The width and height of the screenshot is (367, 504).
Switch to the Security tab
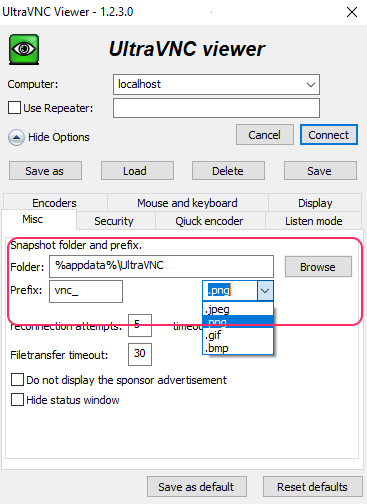(114, 221)
